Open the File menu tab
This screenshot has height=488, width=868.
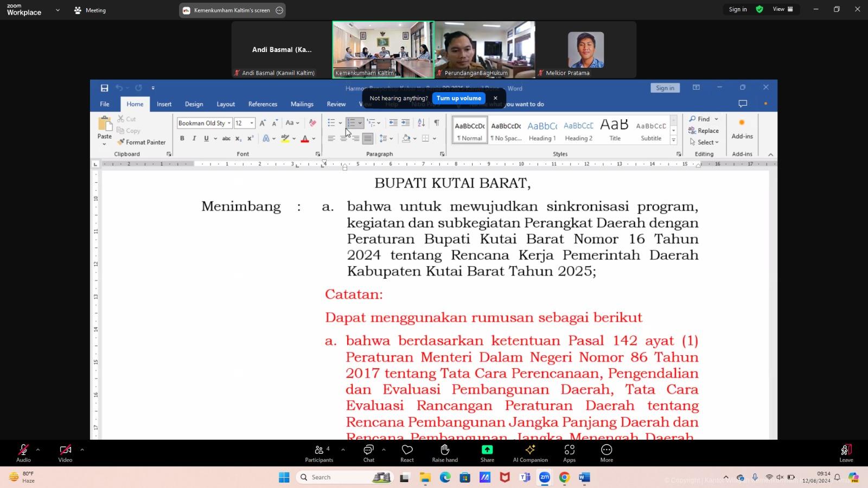pyautogui.click(x=105, y=104)
